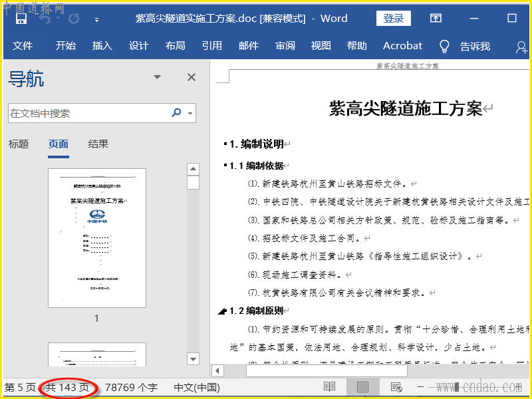The height and width of the screenshot is (399, 532).
Task: Switch to Read Mode view icon
Action: click(x=329, y=387)
